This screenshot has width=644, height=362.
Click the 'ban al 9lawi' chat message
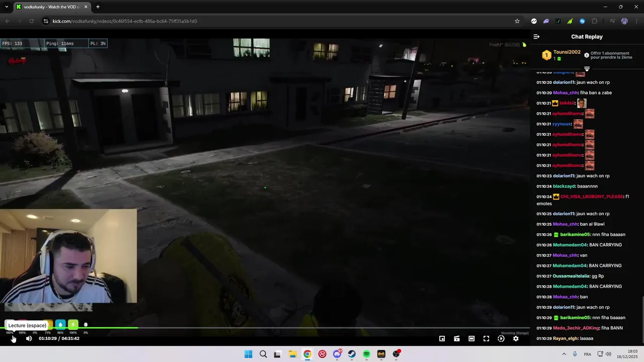(x=592, y=224)
